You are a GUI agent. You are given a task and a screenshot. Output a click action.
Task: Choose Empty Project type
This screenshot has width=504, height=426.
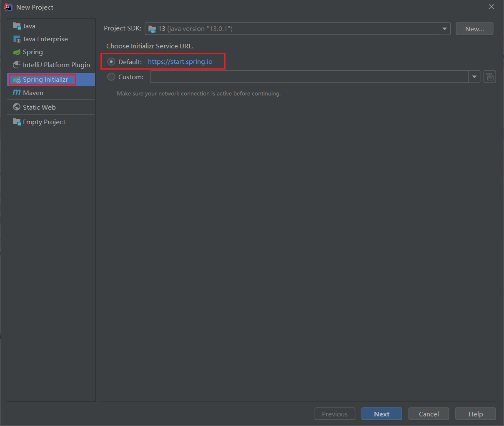point(51,122)
